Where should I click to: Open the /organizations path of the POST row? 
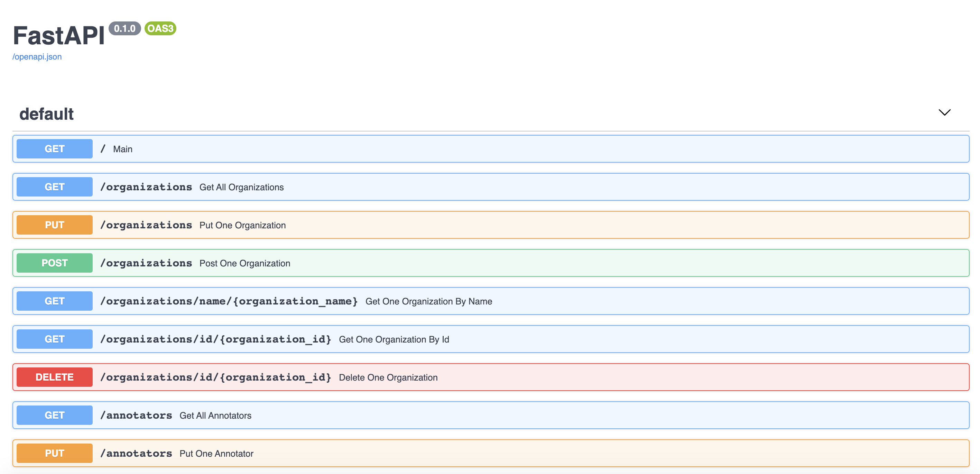point(146,263)
